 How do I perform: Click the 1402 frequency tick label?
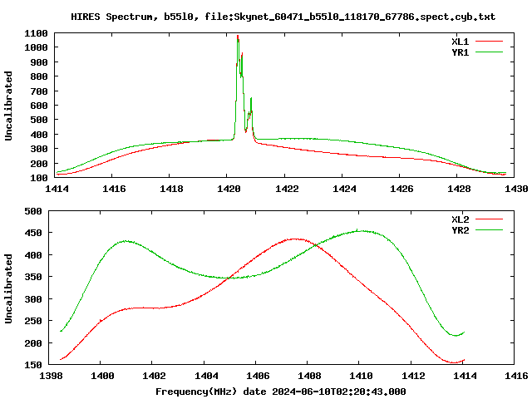(x=154, y=376)
